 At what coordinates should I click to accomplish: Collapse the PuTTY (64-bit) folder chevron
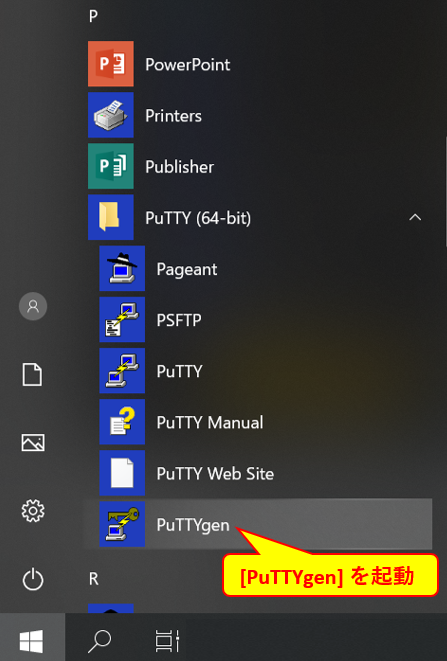click(x=415, y=218)
